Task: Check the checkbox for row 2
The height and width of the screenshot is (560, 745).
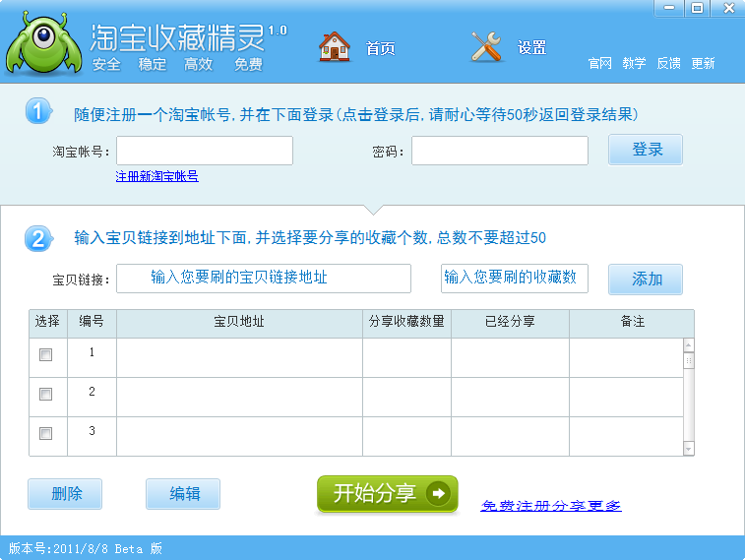Action: [x=45, y=395]
